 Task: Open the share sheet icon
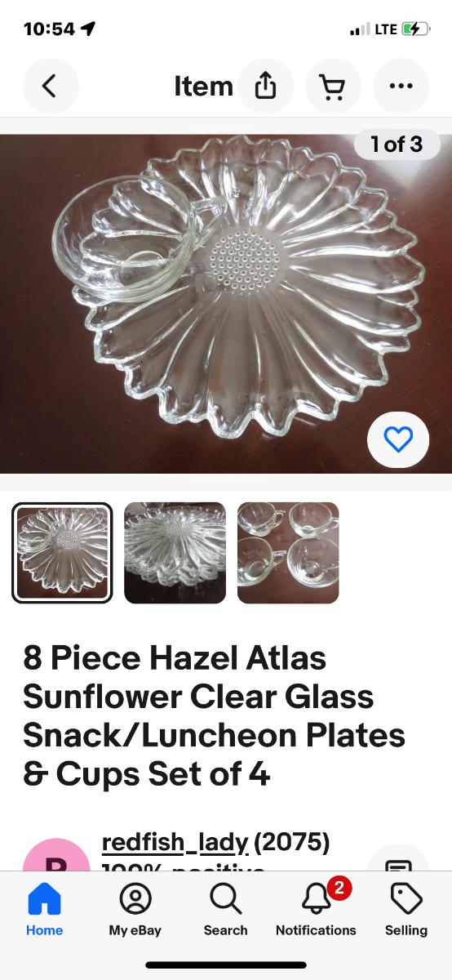pos(265,86)
